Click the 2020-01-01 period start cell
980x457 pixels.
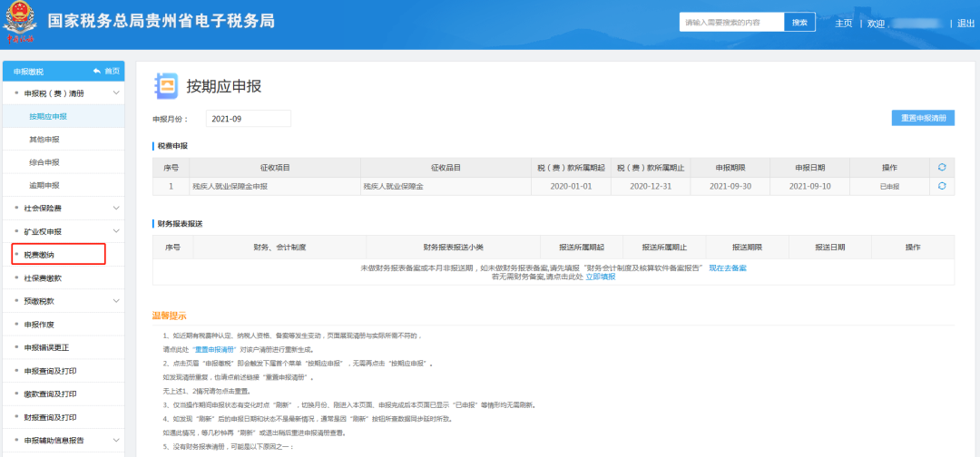tap(571, 186)
